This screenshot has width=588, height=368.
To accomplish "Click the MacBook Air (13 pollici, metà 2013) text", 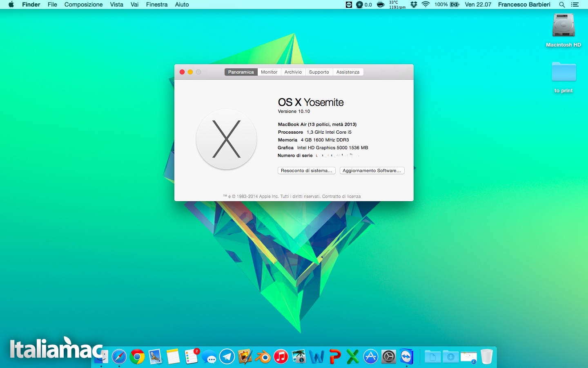I will pos(317,124).
